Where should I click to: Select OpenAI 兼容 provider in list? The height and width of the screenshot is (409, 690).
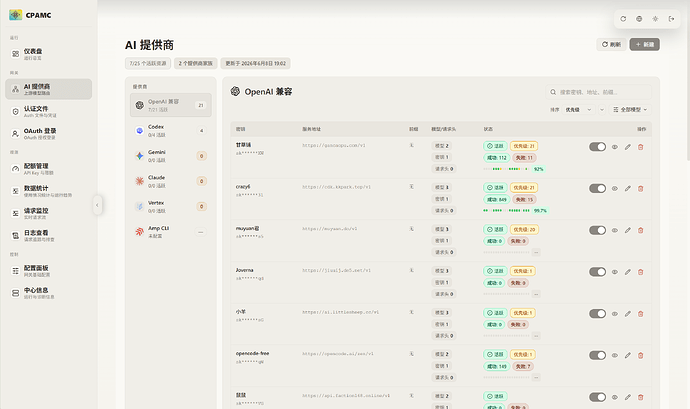[171, 105]
